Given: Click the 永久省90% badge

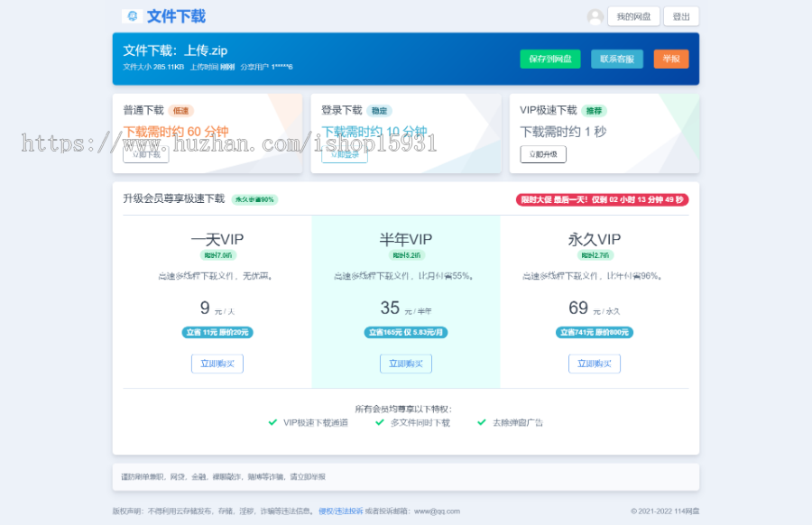Looking at the screenshot, I should (254, 199).
